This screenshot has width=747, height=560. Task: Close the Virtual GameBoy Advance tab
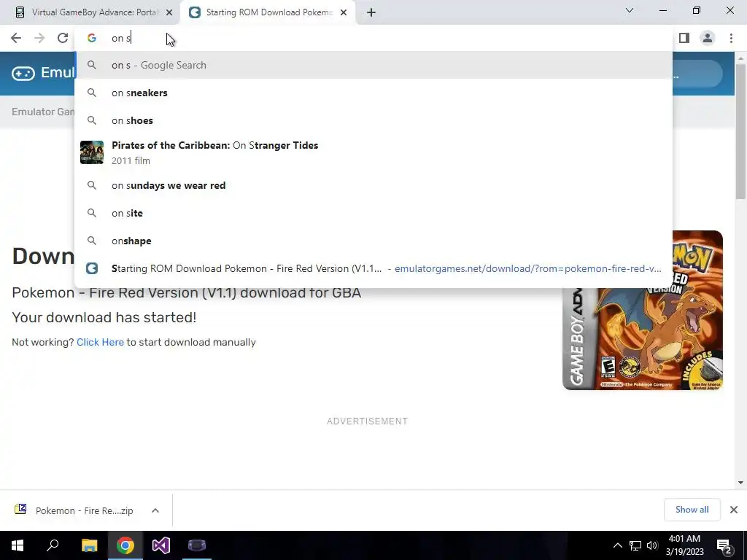tap(169, 13)
